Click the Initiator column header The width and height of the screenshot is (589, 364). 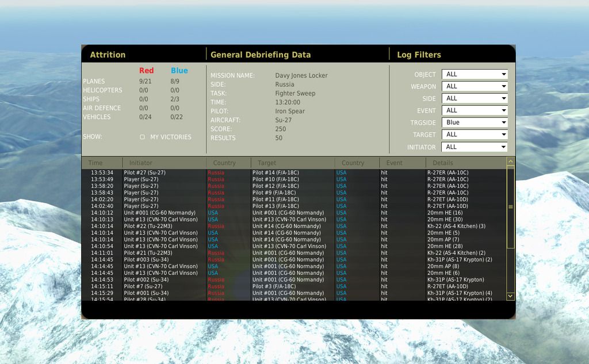point(141,163)
